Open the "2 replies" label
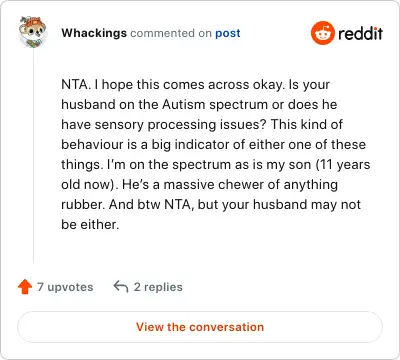This screenshot has width=400, height=360. [158, 287]
